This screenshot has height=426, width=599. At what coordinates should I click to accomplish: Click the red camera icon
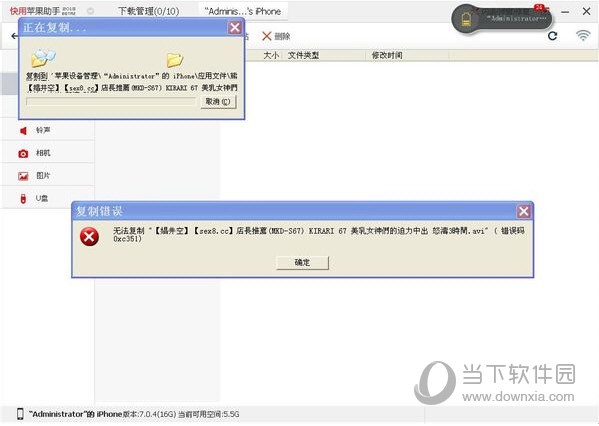pos(23,154)
